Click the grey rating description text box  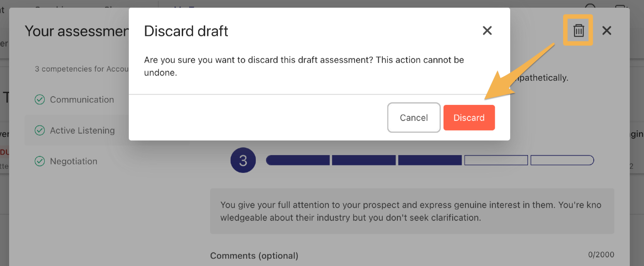412,211
